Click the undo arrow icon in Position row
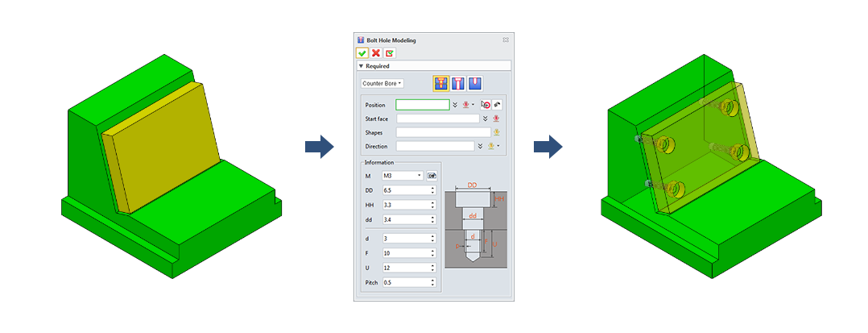The width and height of the screenshot is (868, 333). coord(497,104)
